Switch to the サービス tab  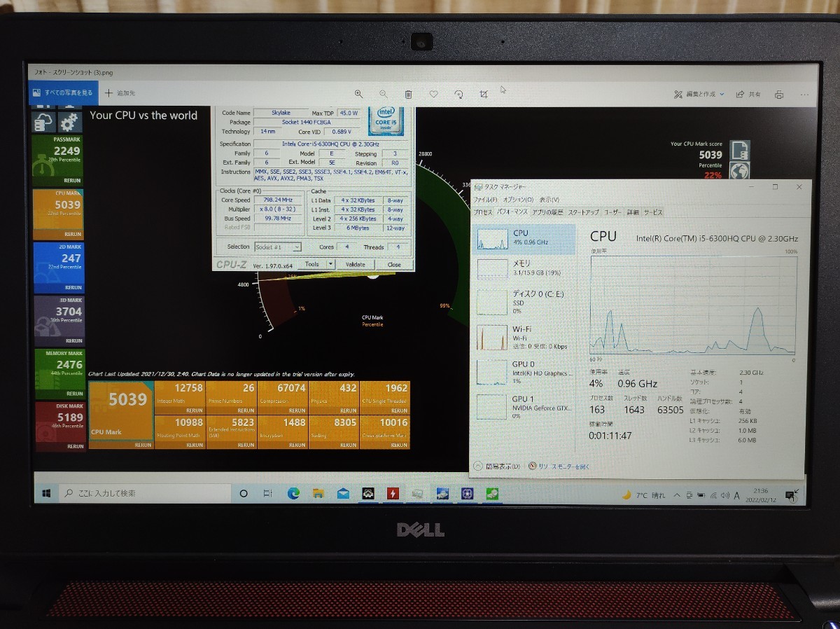653,212
